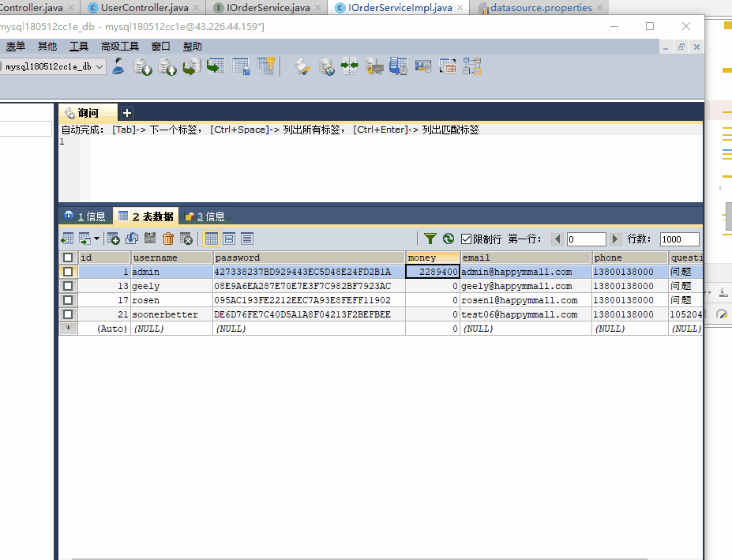Viewport: 732px width, 560px height.
Task: Click the insert new row icon
Action: click(114, 239)
